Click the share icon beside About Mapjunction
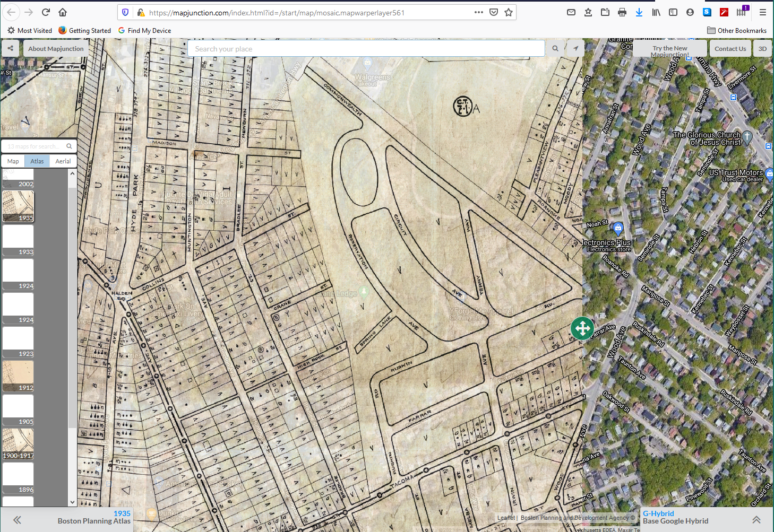The width and height of the screenshot is (774, 532). coord(10,48)
